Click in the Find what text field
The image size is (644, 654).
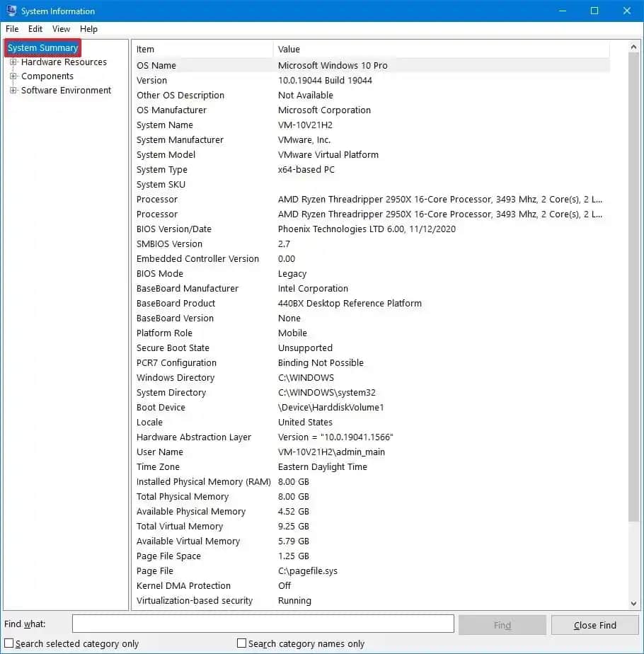pyautogui.click(x=263, y=624)
